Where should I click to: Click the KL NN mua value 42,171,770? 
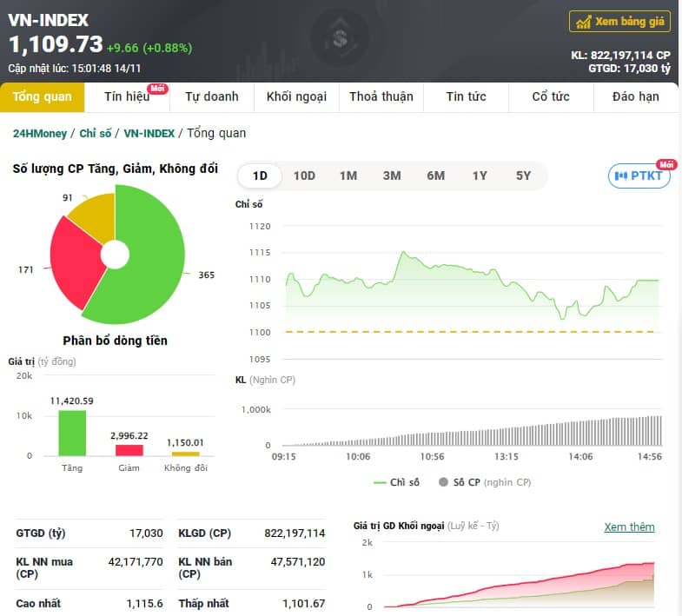[x=136, y=562]
